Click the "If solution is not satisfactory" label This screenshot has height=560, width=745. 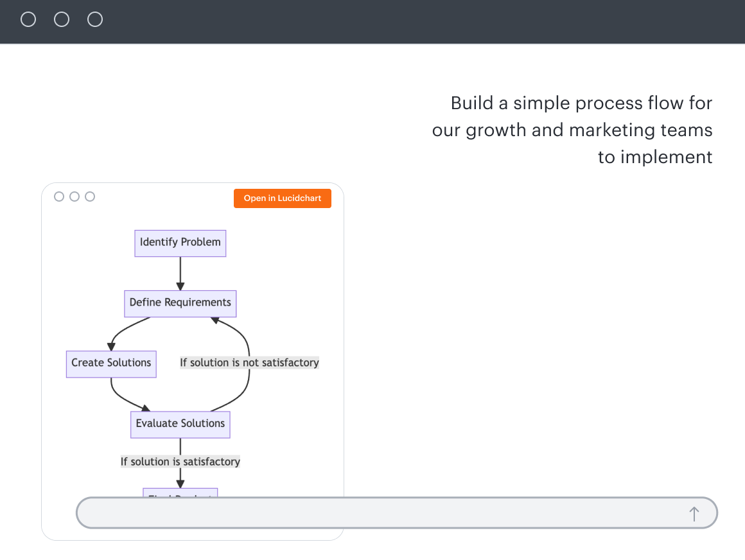coord(249,363)
